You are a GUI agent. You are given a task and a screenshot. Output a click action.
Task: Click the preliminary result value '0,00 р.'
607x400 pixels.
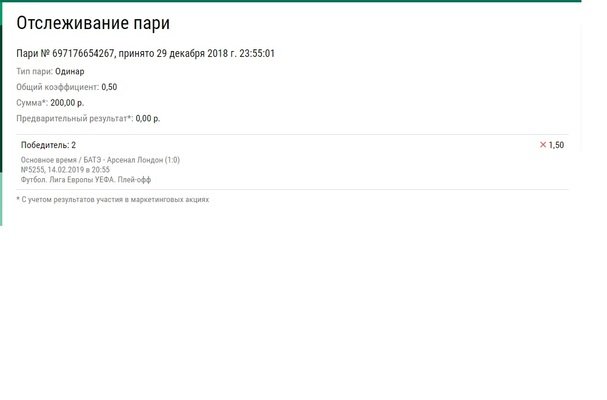(x=148, y=118)
